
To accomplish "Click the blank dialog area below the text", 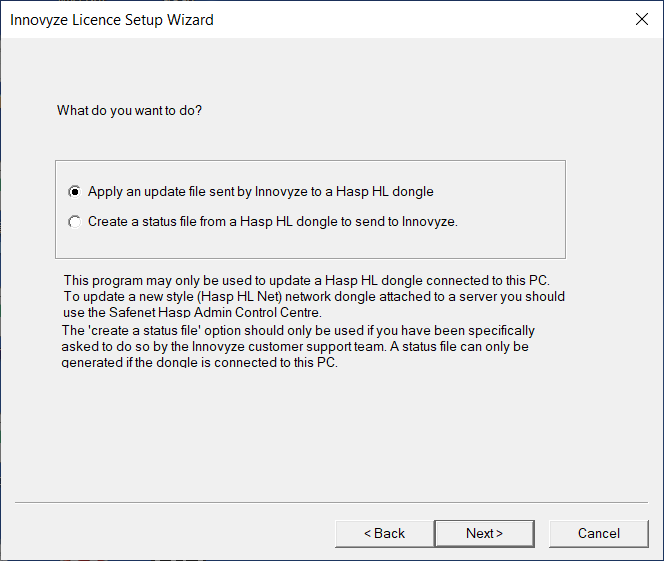I will coord(332,432).
